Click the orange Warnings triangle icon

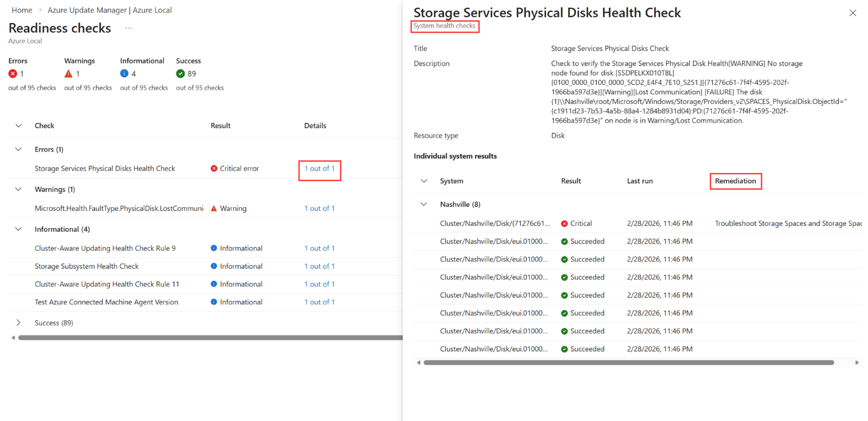click(69, 74)
